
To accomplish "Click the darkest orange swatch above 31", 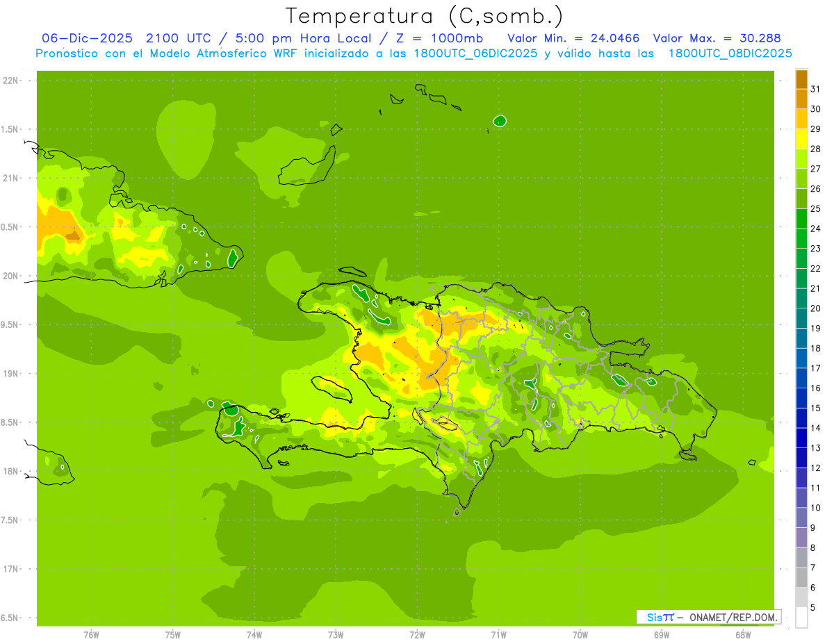I will 801,79.
